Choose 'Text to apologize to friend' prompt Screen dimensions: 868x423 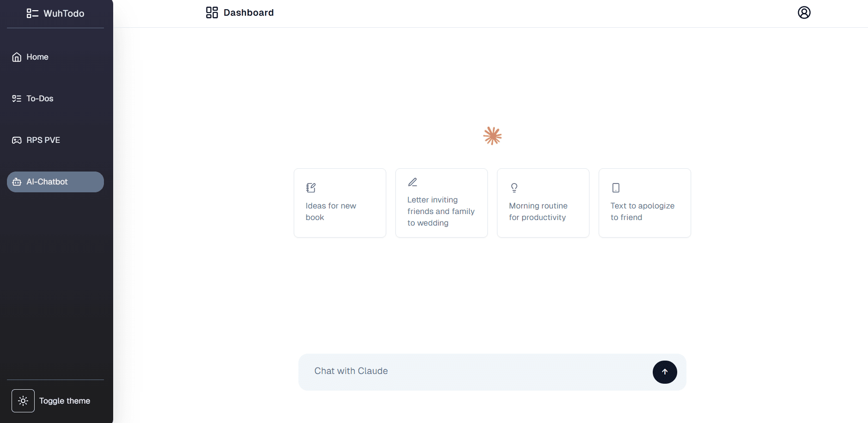click(644, 203)
